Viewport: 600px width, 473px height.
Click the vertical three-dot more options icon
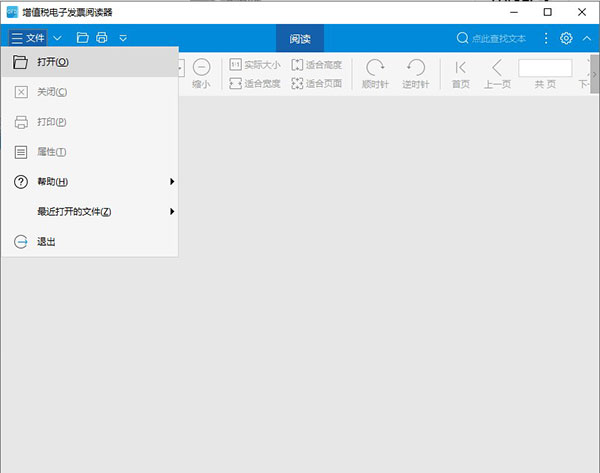[x=546, y=38]
